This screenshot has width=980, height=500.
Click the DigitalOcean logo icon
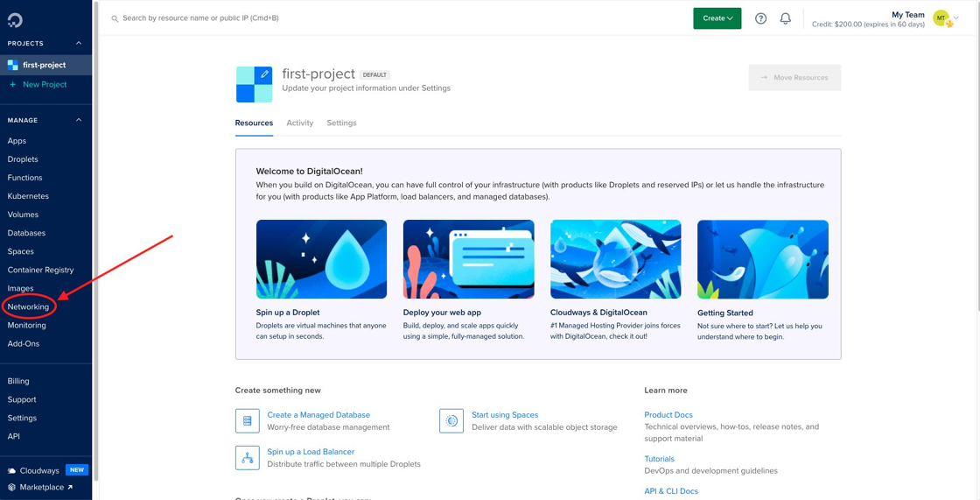coord(15,21)
